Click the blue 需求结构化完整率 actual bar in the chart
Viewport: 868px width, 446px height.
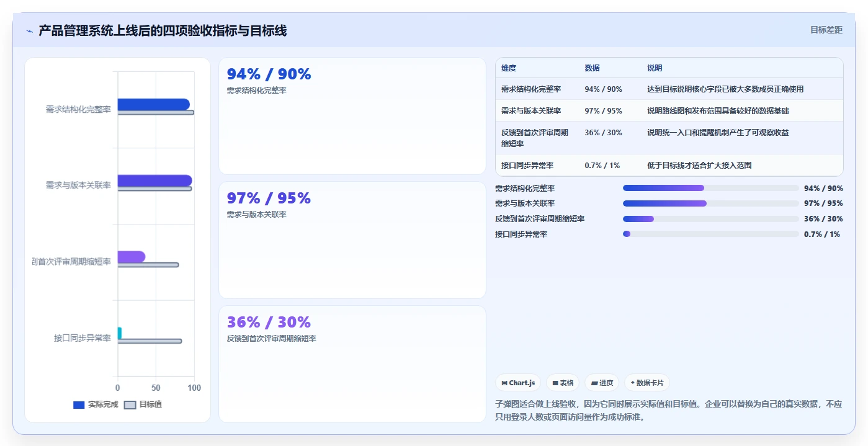click(x=153, y=104)
